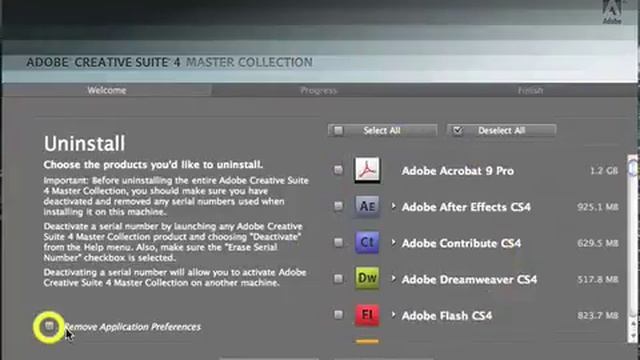
Task: Check the Adobe Acrobat 9 Pro checkbox
Action: pyautogui.click(x=338, y=170)
